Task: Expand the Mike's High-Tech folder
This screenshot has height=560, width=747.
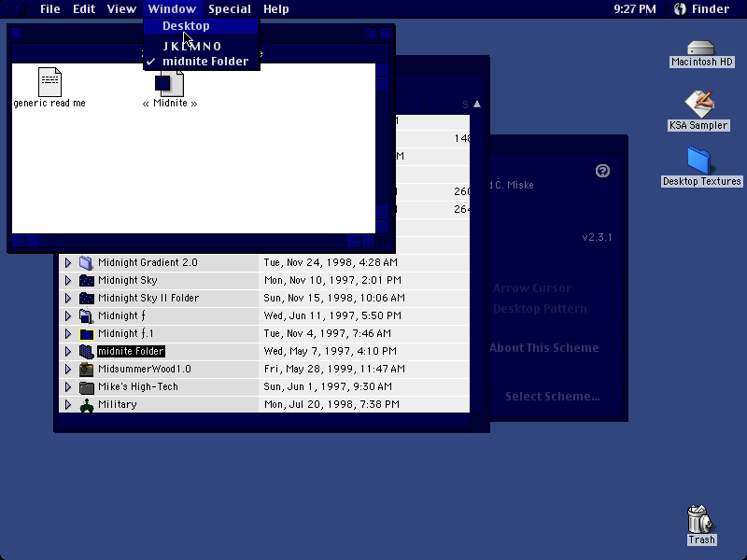Action: tap(68, 386)
